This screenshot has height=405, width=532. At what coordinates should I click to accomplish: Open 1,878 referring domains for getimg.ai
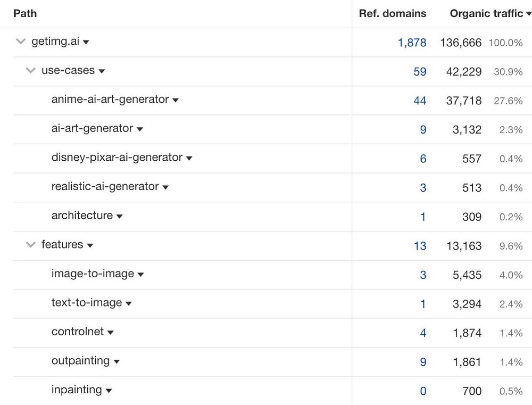pos(412,43)
